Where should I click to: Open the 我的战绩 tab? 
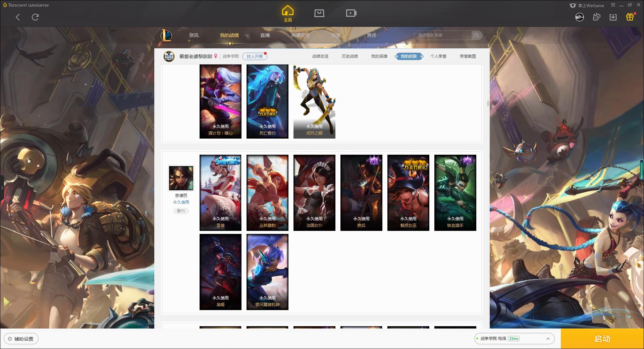click(x=229, y=35)
